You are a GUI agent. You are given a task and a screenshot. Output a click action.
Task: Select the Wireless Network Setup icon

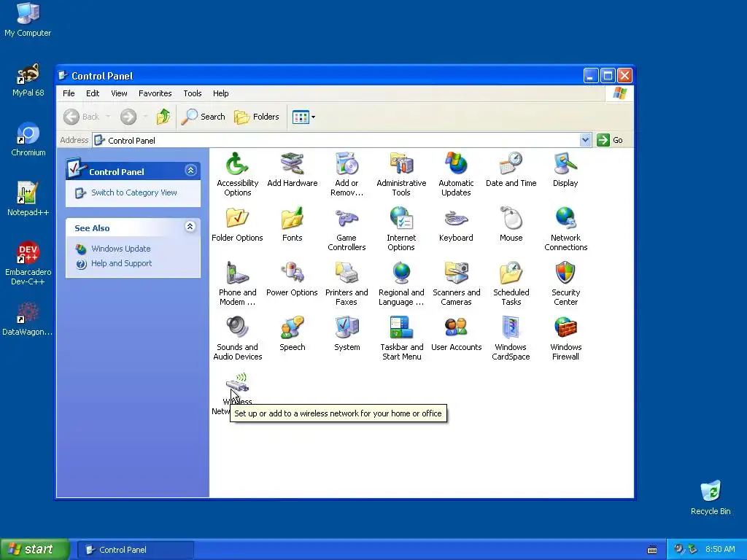(237, 384)
